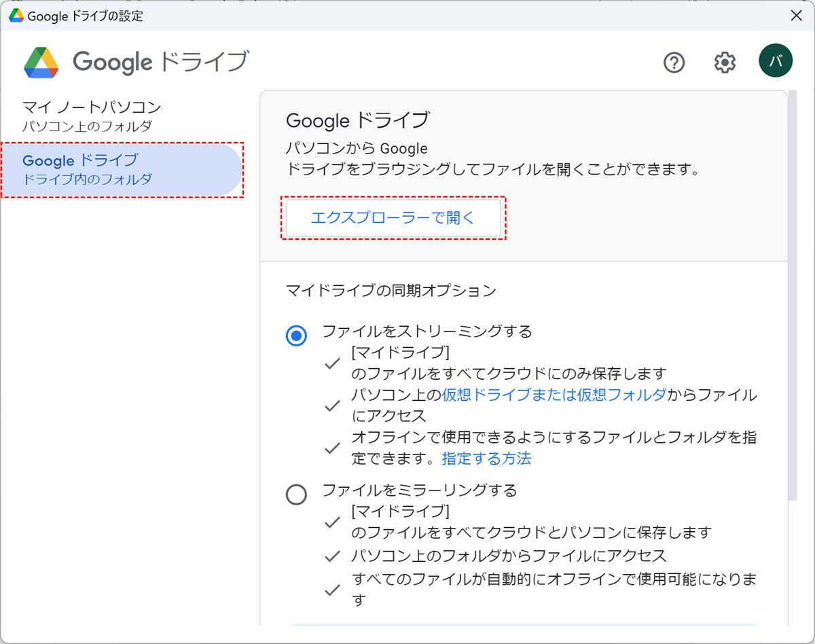This screenshot has height=644, width=815.
Task: Follow the "指定する方法" link
Action: point(486,459)
